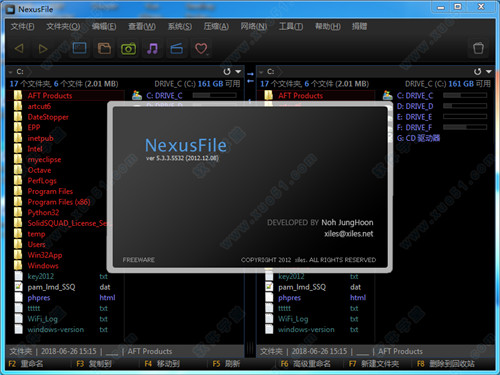This screenshot has width=500, height=375.
Task: Select DateStopper folder in left panel
Action: click(x=48, y=117)
